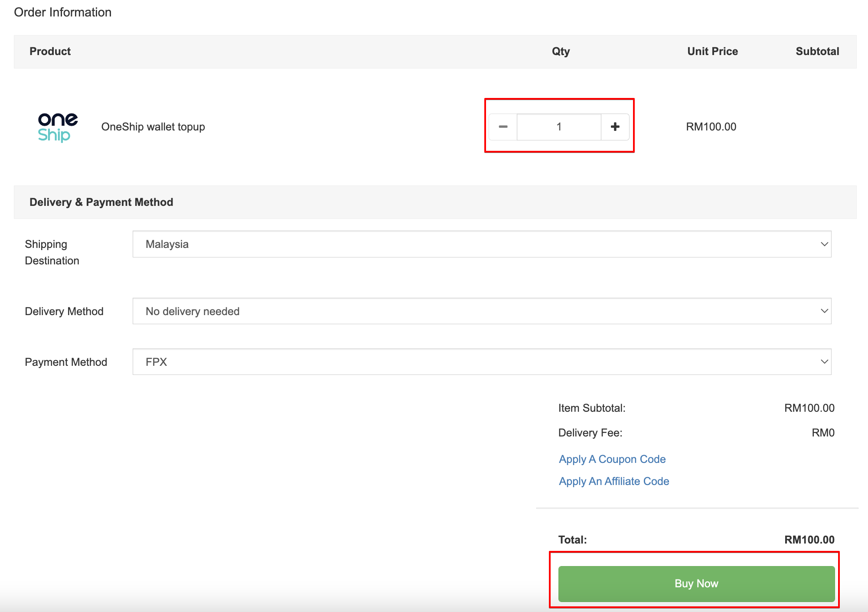Click the Delivery Fee: label

pyautogui.click(x=590, y=433)
